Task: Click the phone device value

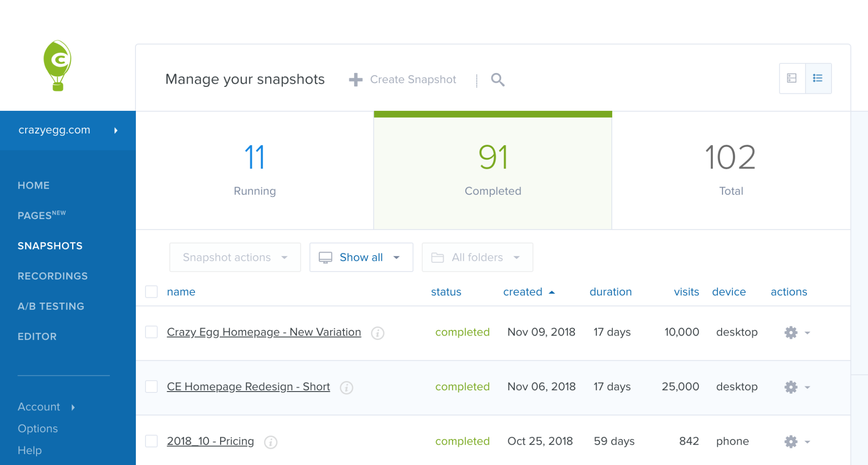Action: click(x=733, y=441)
